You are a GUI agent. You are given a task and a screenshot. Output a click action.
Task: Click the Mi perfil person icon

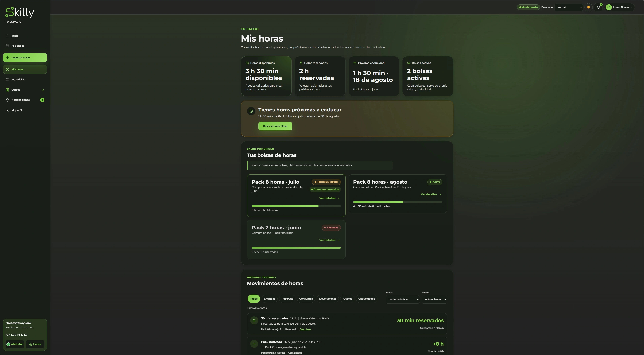pyautogui.click(x=7, y=110)
